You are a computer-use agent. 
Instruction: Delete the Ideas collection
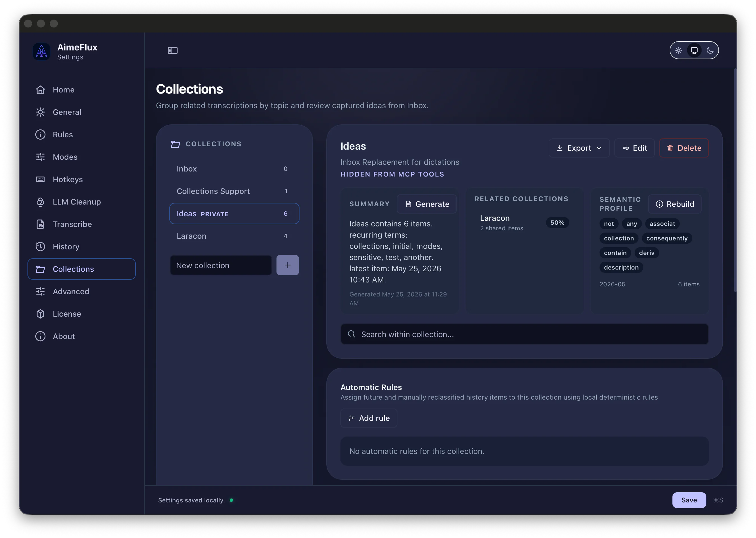(684, 148)
